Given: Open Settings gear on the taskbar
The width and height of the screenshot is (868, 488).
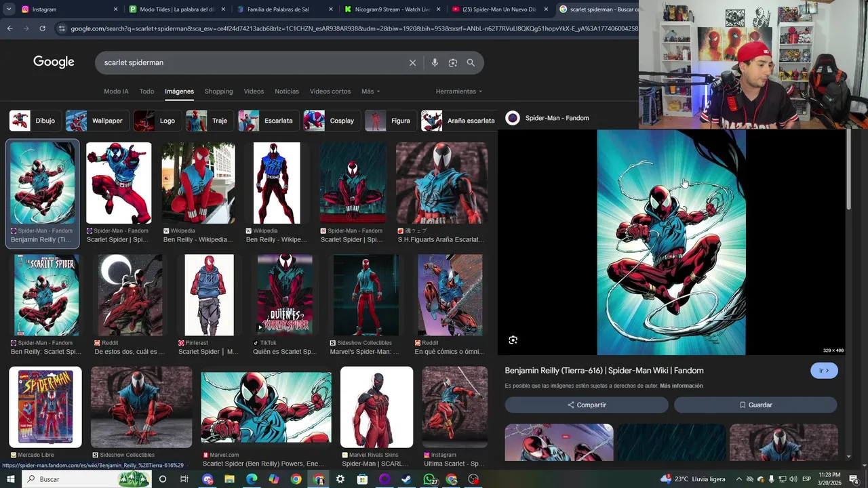Looking at the screenshot, I should 340,479.
